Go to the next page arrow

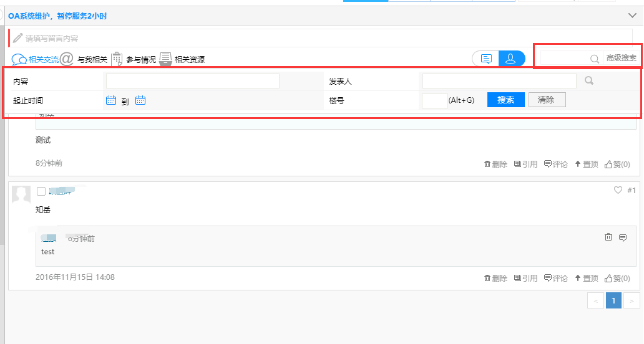tap(632, 301)
